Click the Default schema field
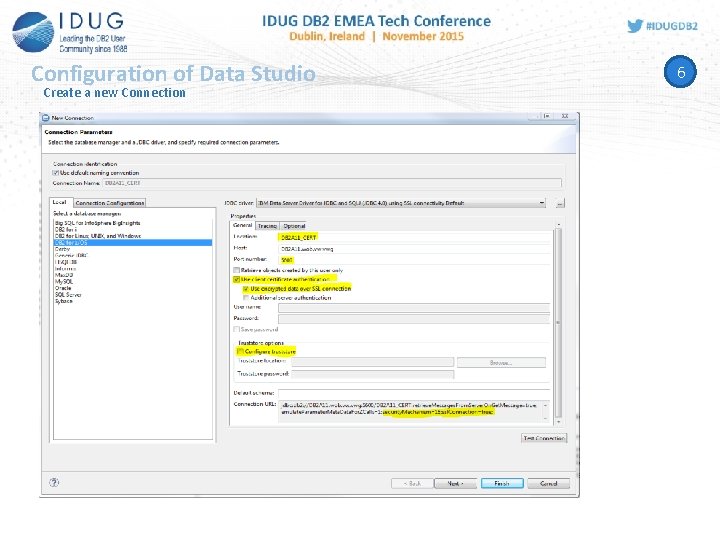The image size is (720, 540). [414, 394]
